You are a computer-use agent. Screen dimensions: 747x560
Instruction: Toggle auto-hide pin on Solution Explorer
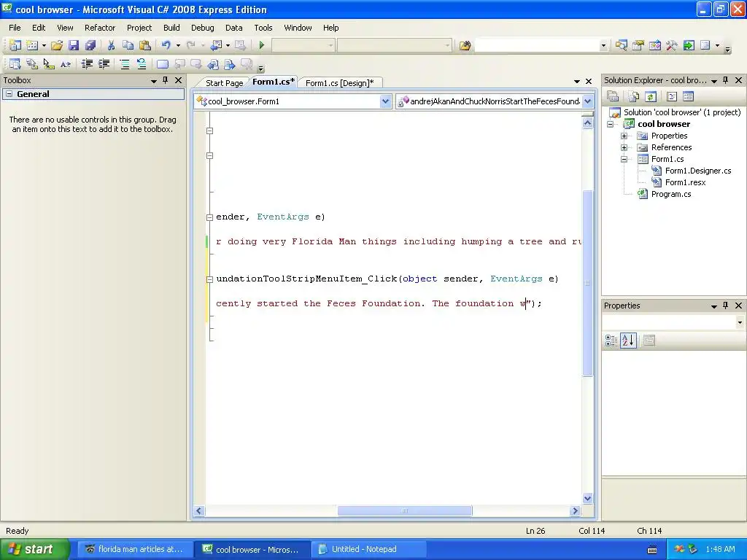726,80
